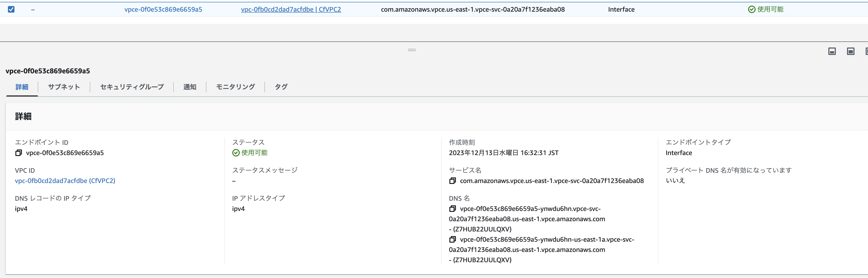
Task: Open the タグ tab
Action: coord(281,87)
